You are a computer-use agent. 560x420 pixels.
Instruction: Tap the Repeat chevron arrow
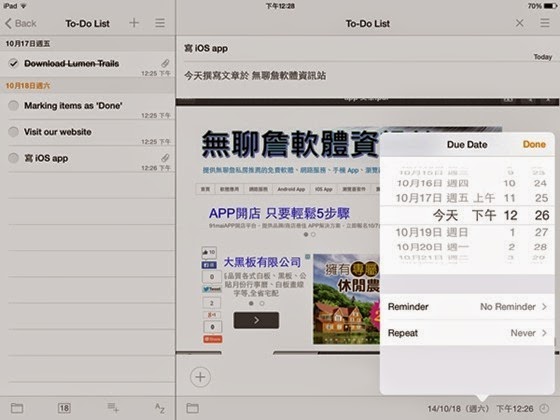coord(544,333)
